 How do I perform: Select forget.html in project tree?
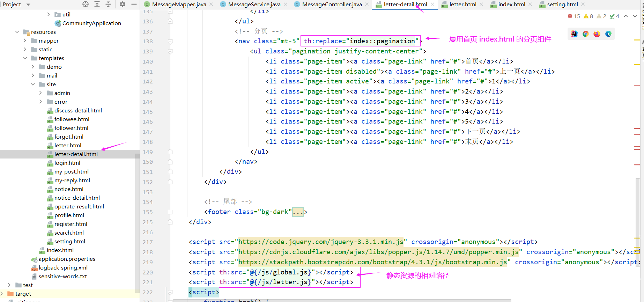coord(65,137)
